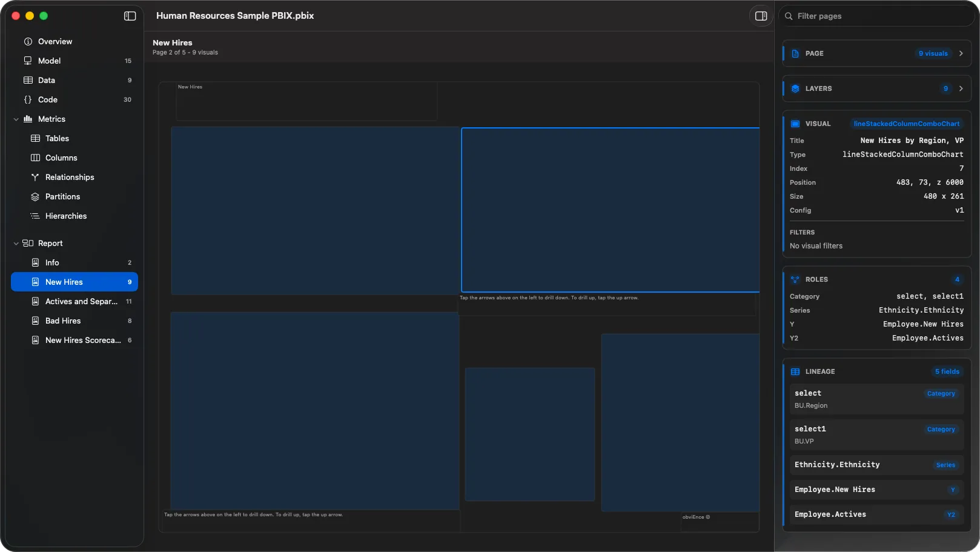The height and width of the screenshot is (552, 980).
Task: Select the New Hires report page
Action: [x=74, y=282]
